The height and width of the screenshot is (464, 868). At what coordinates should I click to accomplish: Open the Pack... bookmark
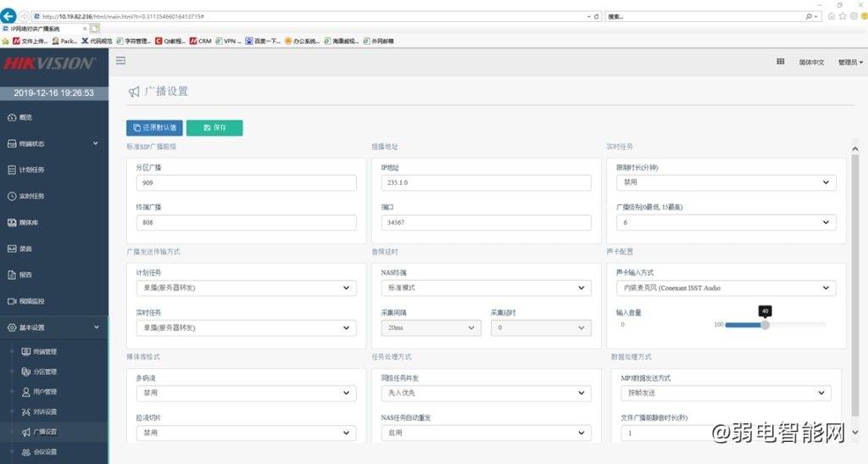point(64,41)
